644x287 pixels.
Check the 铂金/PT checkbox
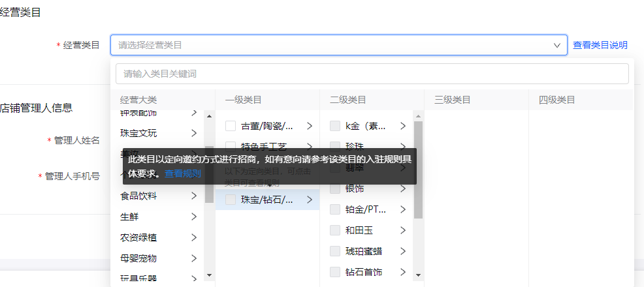click(x=335, y=209)
